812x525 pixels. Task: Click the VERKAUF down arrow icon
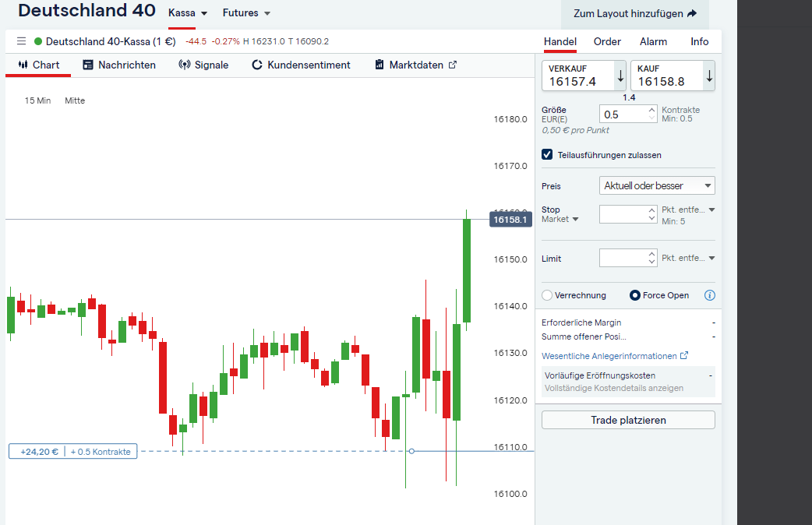click(x=620, y=76)
